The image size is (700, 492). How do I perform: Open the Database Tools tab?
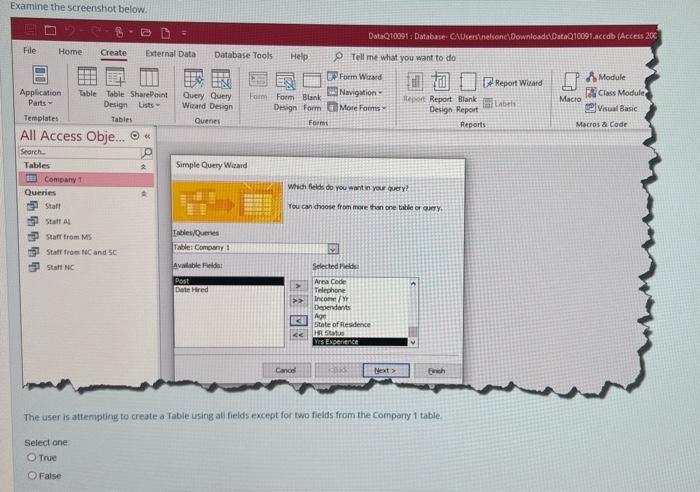(243, 55)
